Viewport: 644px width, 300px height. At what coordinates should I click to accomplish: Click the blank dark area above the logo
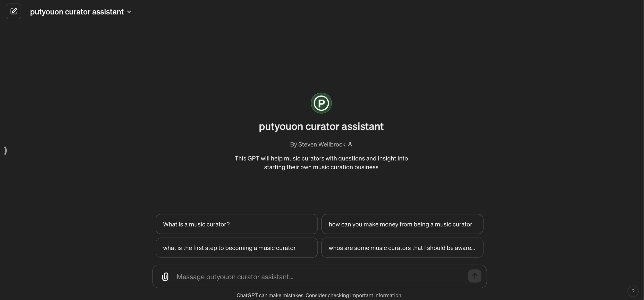(321, 57)
